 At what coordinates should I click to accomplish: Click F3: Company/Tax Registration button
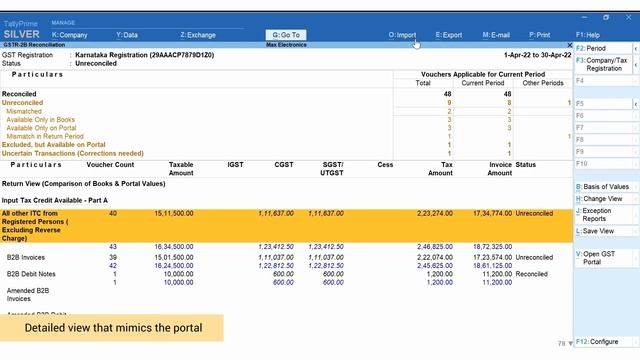pyautogui.click(x=603, y=64)
